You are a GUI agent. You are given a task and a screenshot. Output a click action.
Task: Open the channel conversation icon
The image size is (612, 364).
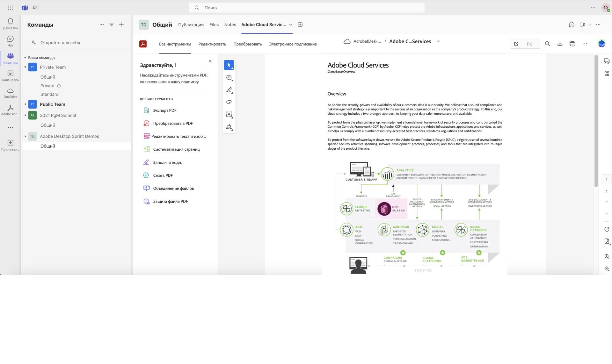point(572,25)
